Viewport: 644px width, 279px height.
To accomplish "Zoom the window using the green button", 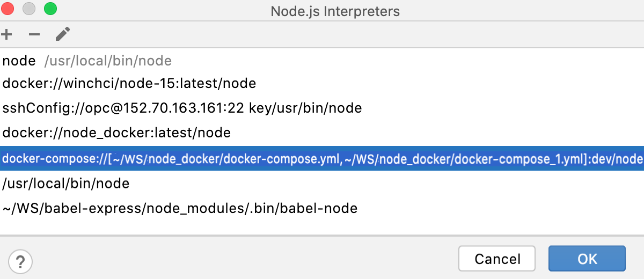I will [50, 9].
